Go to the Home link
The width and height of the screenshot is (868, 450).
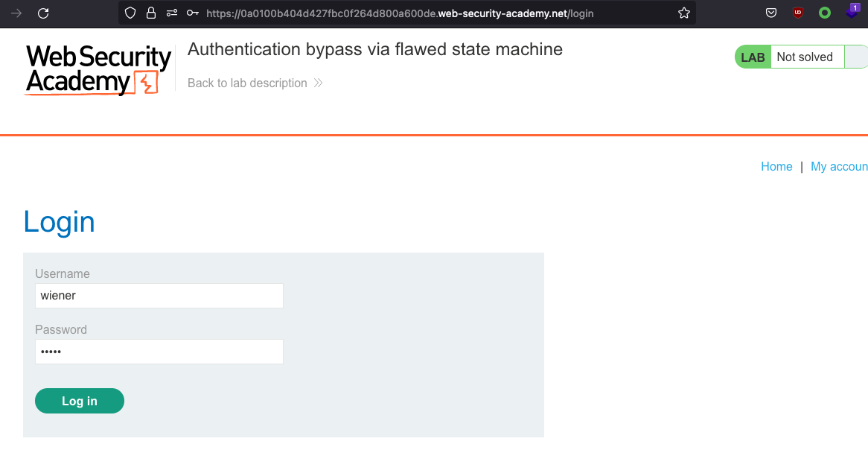point(776,166)
